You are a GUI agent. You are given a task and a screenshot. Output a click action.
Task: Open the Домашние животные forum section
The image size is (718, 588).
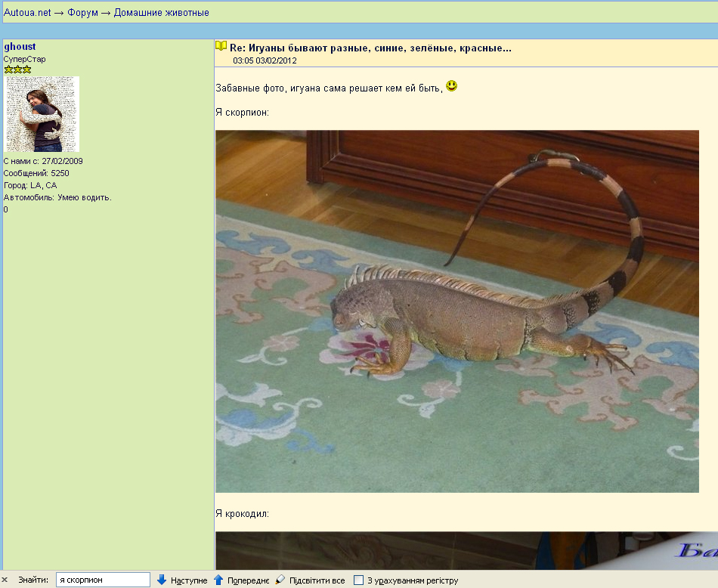[x=161, y=12]
